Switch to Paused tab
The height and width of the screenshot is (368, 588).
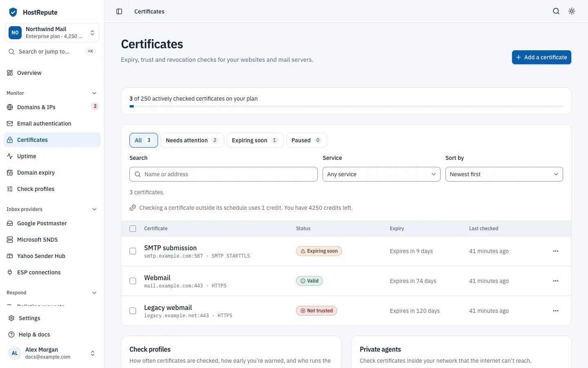point(307,140)
